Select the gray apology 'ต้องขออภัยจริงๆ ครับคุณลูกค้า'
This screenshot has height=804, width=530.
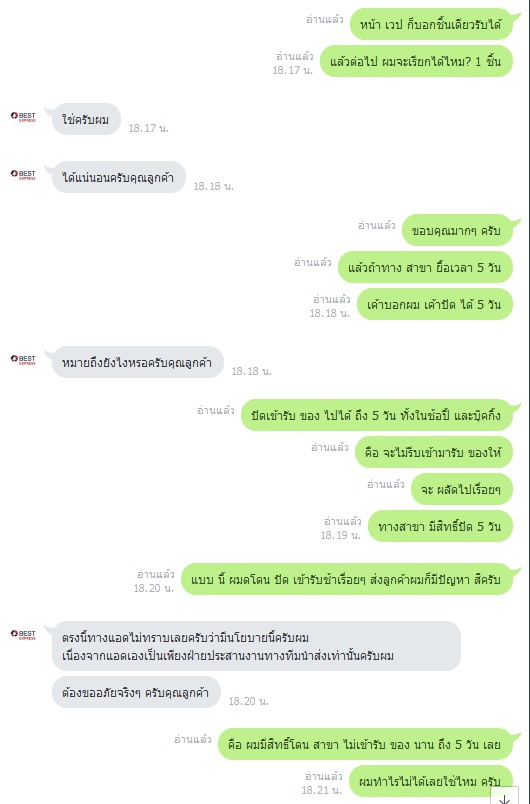point(136,692)
